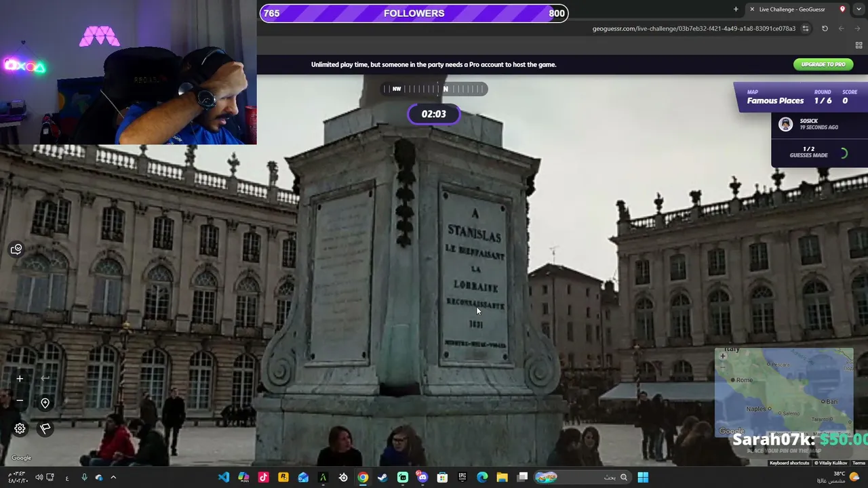Open the taskbar clock and calendar
This screenshot has height=488, width=868.
(x=18, y=477)
